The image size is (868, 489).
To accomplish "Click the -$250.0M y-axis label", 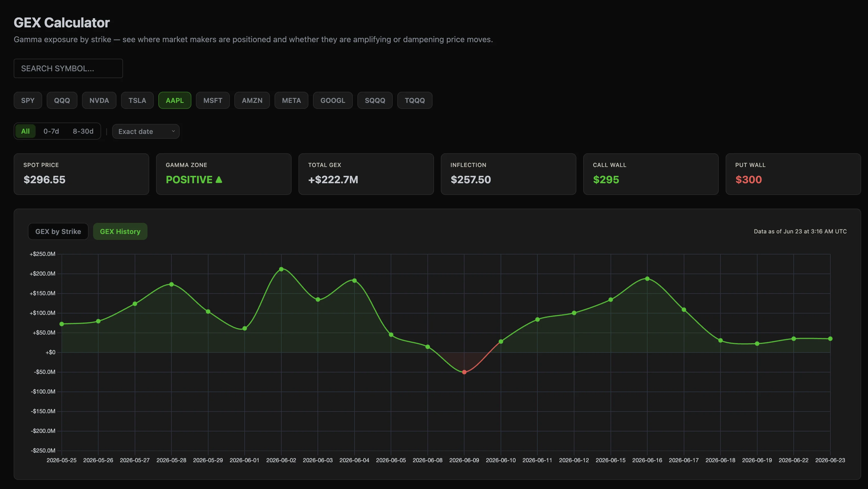I will [x=43, y=451].
